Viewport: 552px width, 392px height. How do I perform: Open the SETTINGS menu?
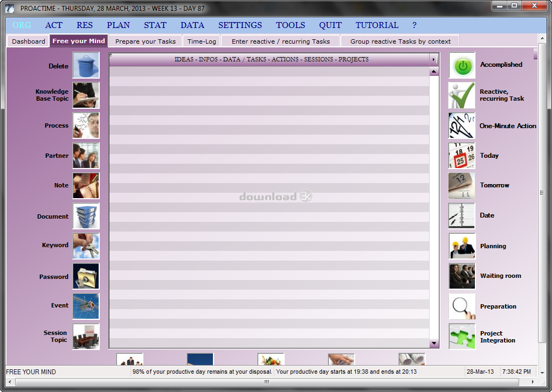click(240, 25)
